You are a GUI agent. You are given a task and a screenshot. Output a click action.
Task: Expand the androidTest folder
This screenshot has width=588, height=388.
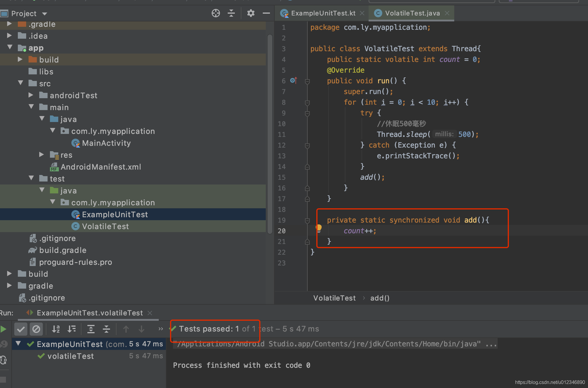[x=31, y=95]
